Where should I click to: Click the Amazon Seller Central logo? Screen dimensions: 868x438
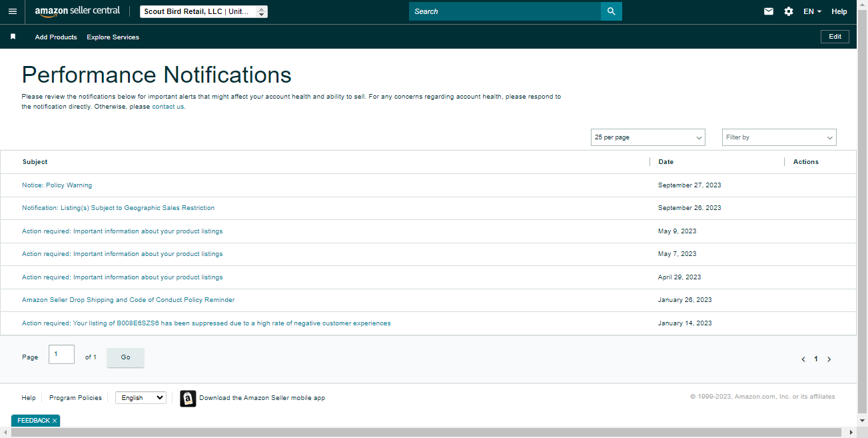tap(77, 11)
